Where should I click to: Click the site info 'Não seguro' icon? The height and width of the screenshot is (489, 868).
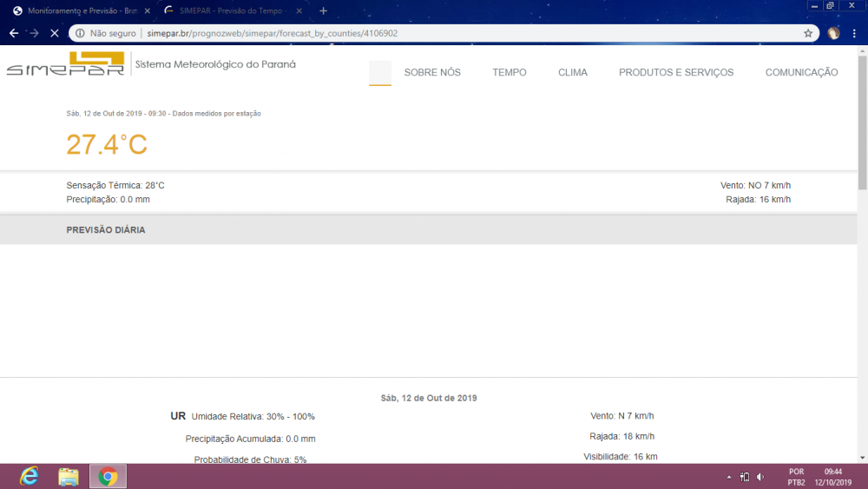point(80,33)
